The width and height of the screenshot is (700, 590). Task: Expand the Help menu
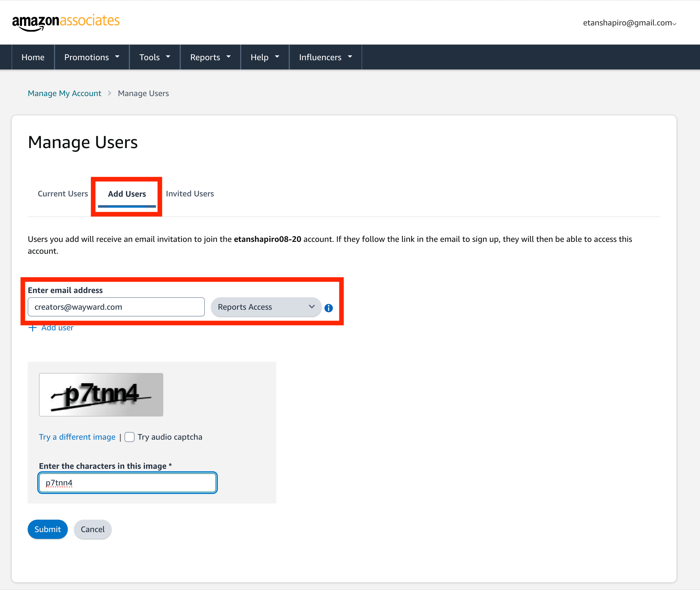[265, 57]
